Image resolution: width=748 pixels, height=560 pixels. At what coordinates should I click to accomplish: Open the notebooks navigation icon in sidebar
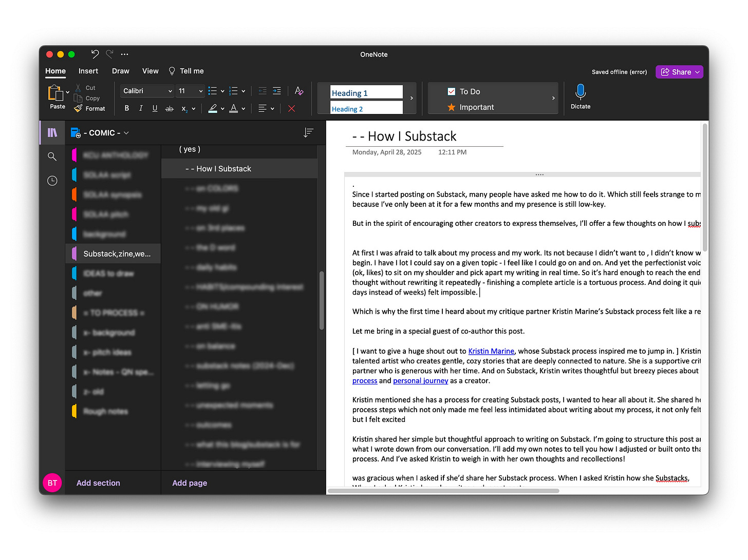[x=52, y=132]
